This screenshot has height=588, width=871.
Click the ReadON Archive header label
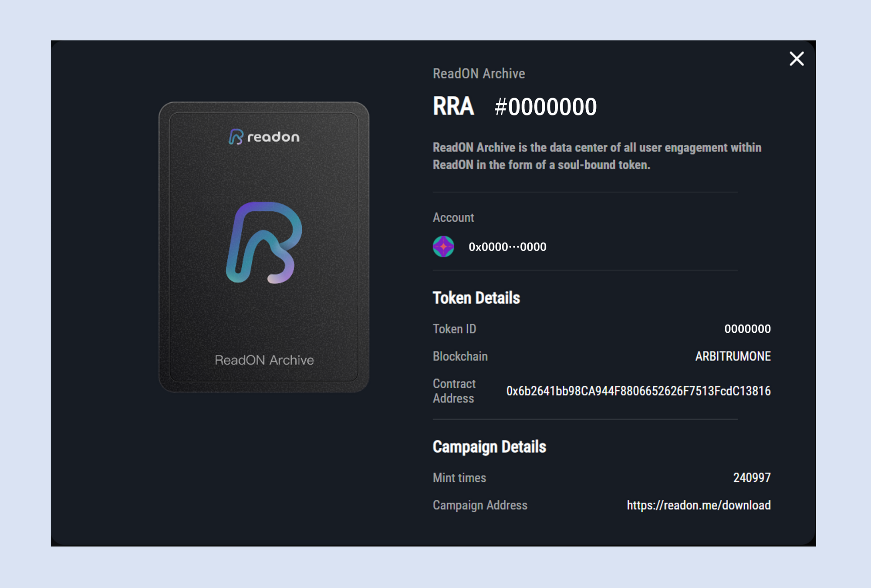pos(479,74)
